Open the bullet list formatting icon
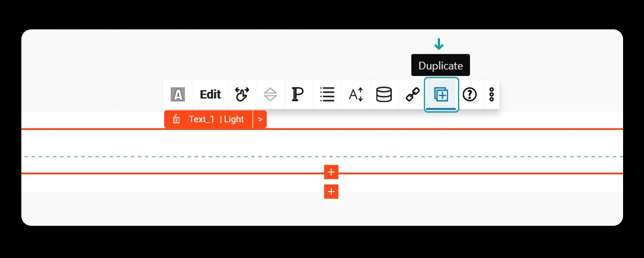The width and height of the screenshot is (644, 258). (327, 95)
